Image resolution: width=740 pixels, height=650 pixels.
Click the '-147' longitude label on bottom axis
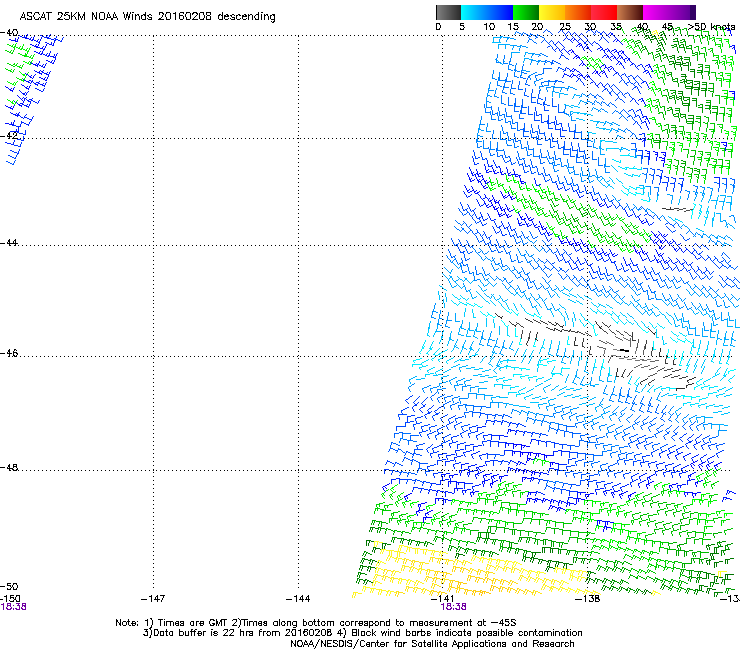pos(153,599)
